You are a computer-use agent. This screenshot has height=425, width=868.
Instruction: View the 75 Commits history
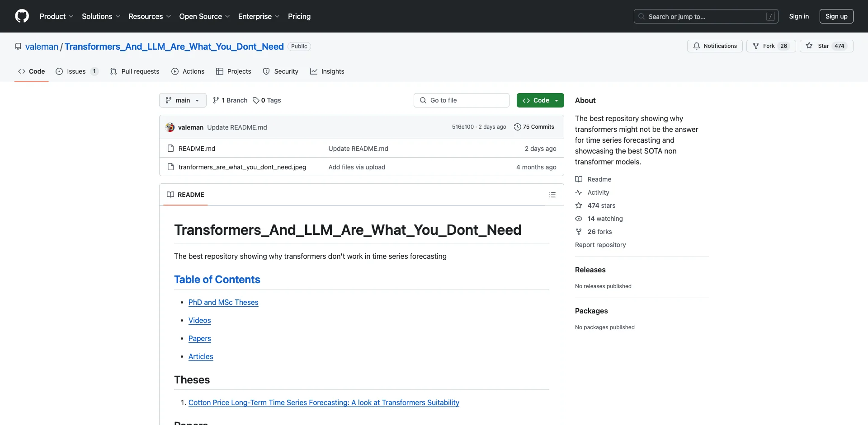534,127
